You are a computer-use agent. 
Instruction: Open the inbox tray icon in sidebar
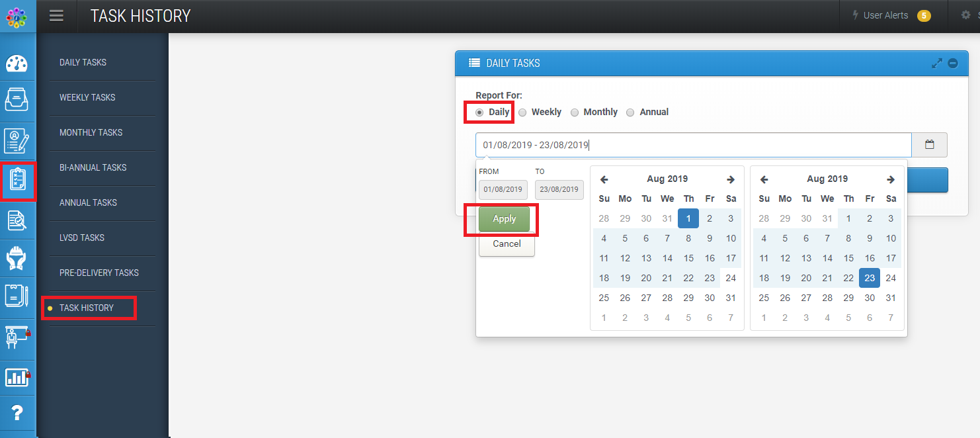coord(18,101)
